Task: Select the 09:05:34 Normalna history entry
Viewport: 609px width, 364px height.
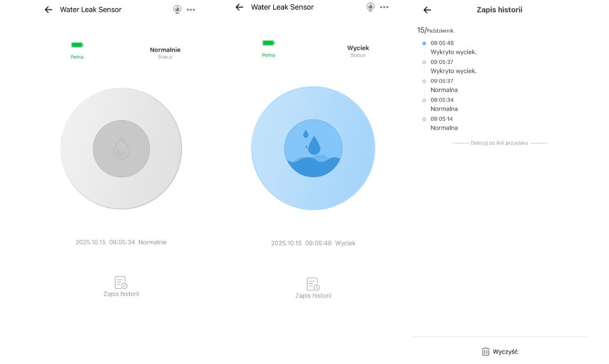Action: (x=444, y=104)
